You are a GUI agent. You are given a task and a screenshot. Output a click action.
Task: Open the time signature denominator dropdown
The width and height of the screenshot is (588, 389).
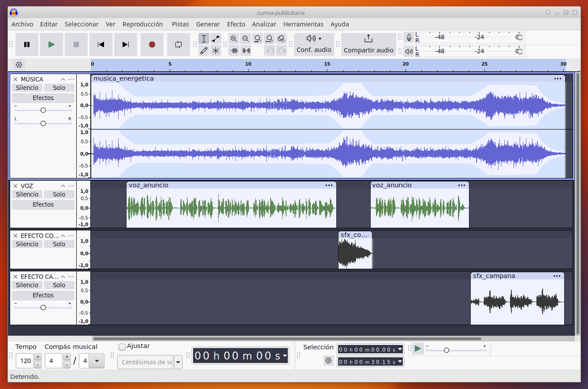97,361
